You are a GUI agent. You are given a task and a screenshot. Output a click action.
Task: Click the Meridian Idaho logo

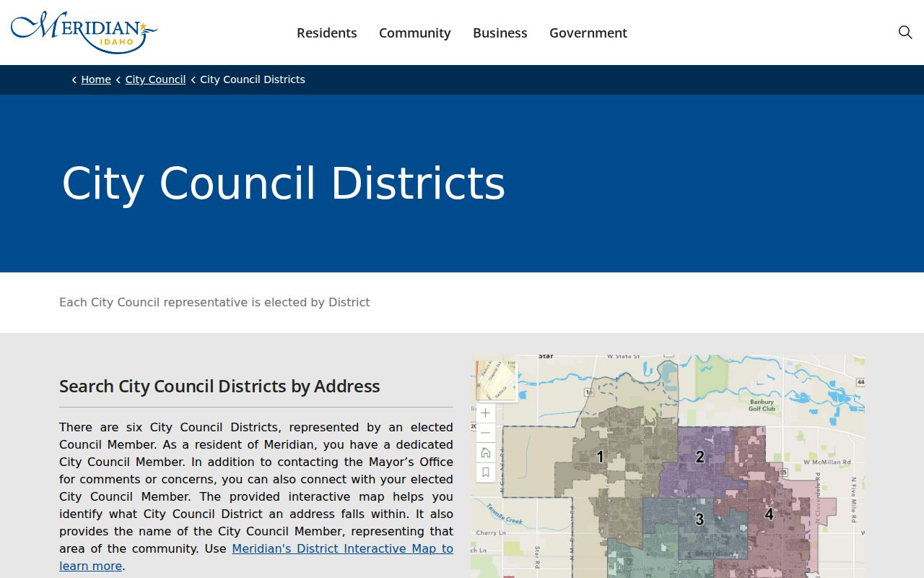click(x=84, y=33)
